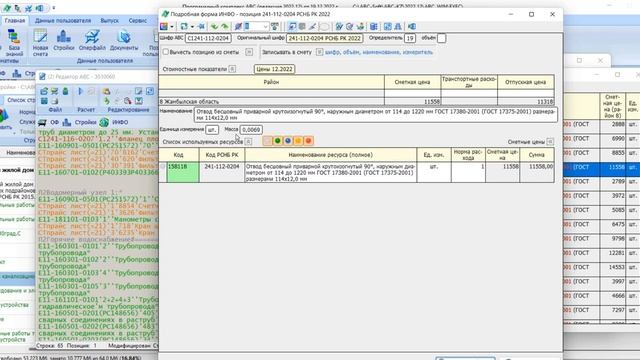
Task: Click the calculator icon in the INFO toolbar
Action: coord(373,27)
